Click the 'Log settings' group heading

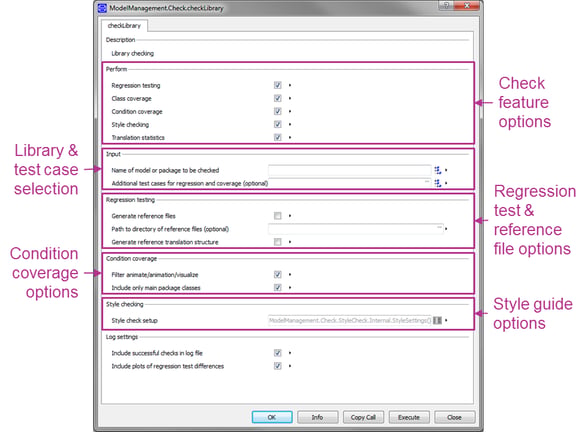(x=122, y=337)
